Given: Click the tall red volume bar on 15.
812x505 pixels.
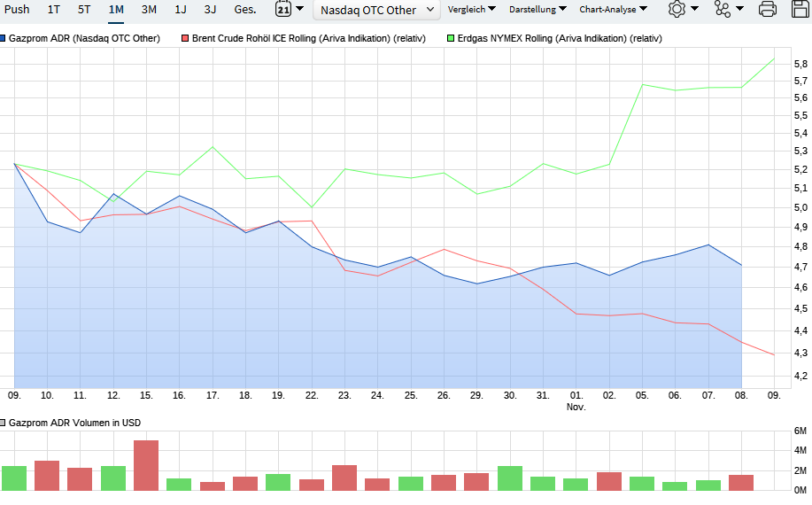Looking at the screenshot, I should point(146,465).
